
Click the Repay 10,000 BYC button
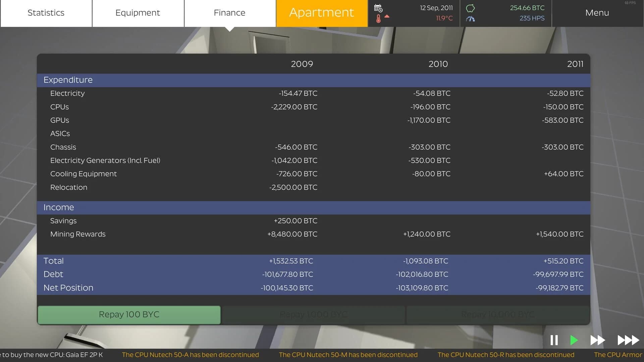click(498, 314)
